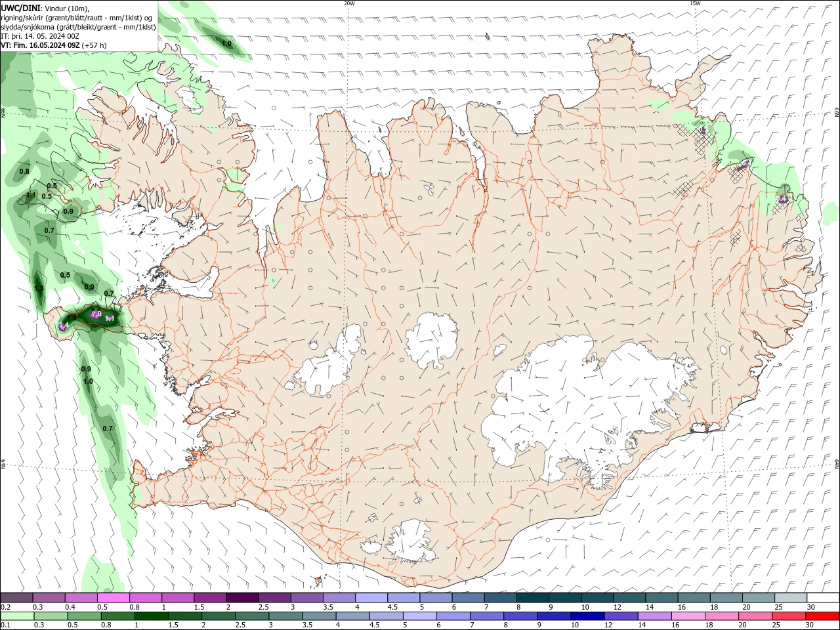This screenshot has height=630, width=840.
Task: Pick the 0.3 light green rain legend swatch
Action: 52,616
